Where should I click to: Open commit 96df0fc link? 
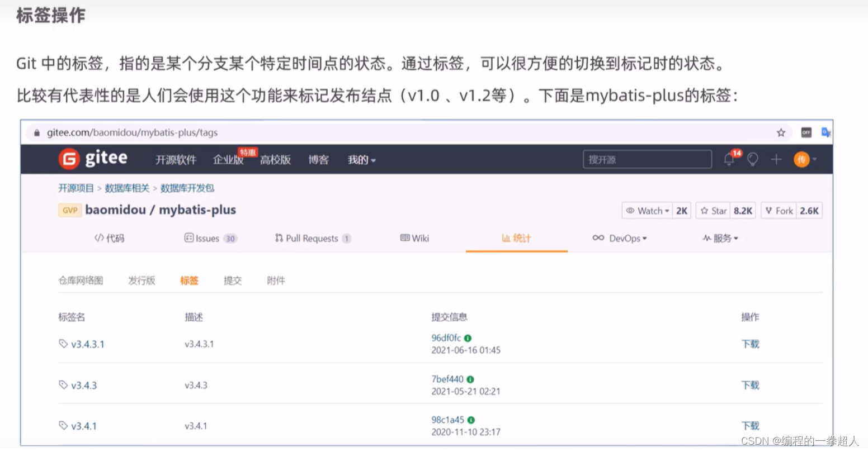[446, 338]
